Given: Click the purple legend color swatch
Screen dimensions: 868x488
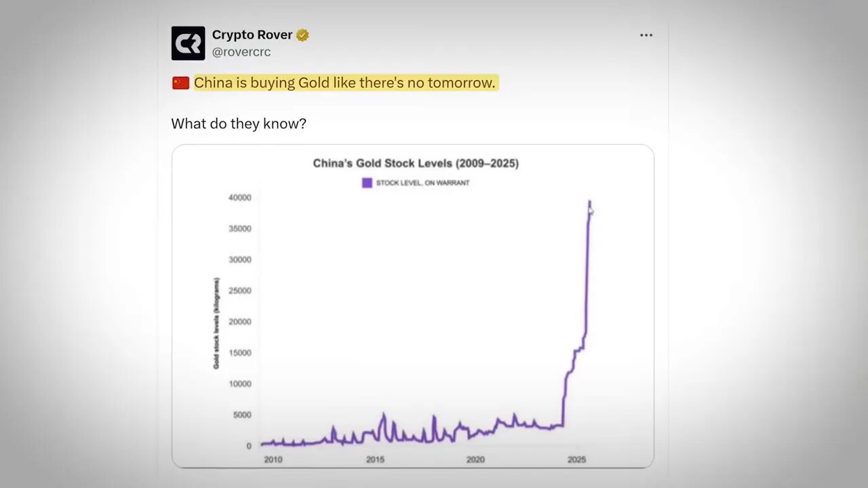Looking at the screenshot, I should 367,182.
